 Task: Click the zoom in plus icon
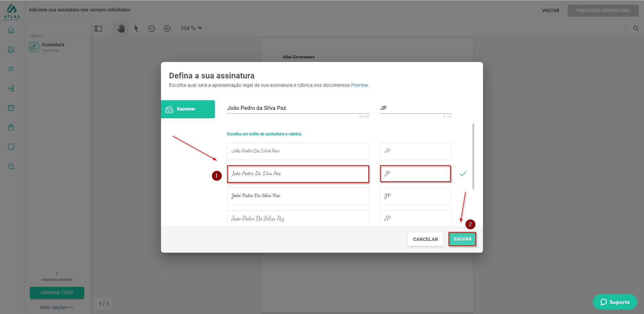pos(167,28)
